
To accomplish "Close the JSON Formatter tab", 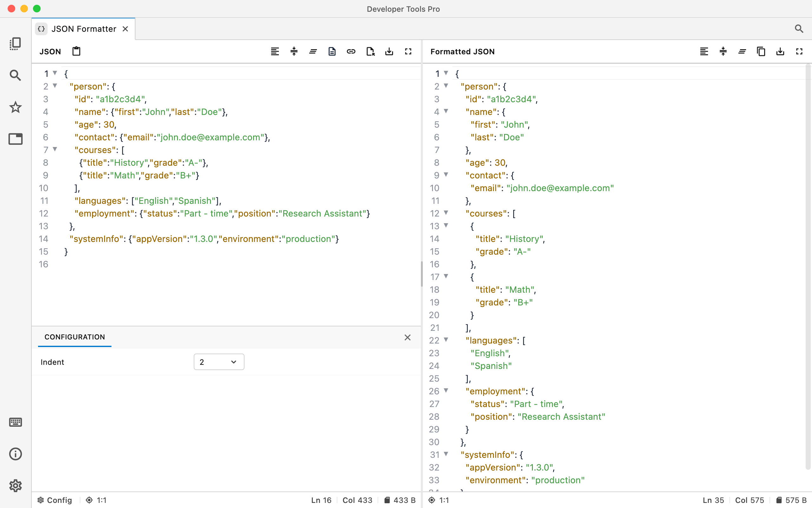I will pos(125,29).
